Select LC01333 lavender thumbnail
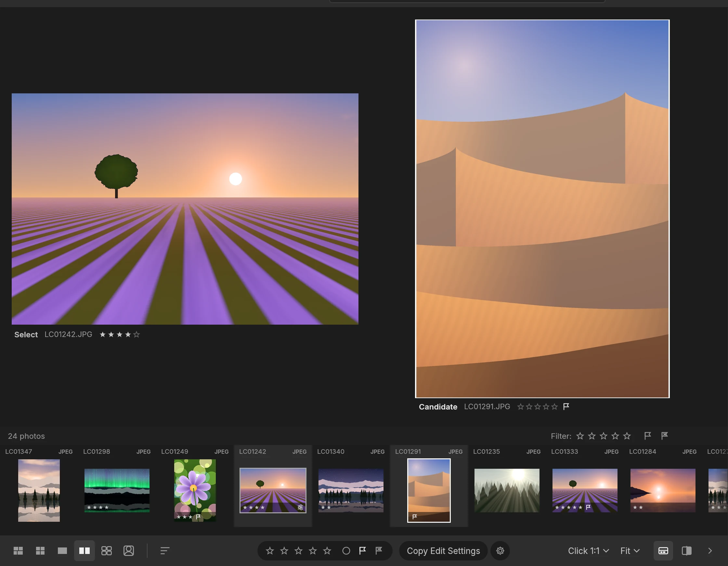 (585, 491)
